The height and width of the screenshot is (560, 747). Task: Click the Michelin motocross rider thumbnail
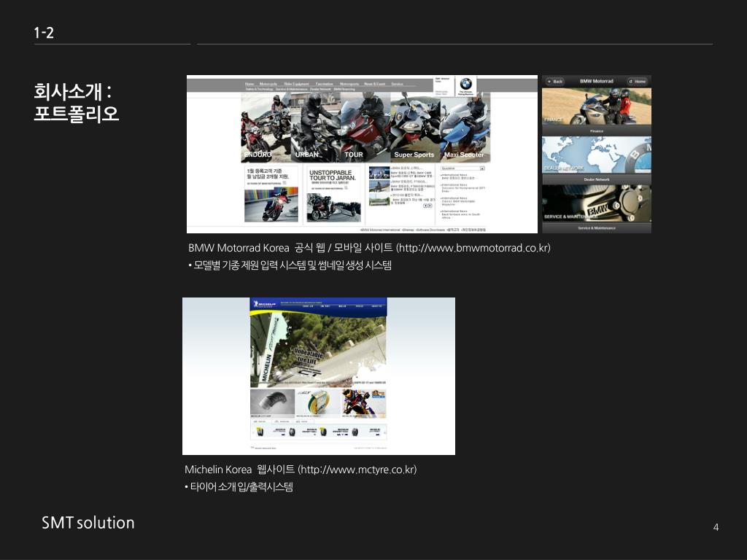363,402
